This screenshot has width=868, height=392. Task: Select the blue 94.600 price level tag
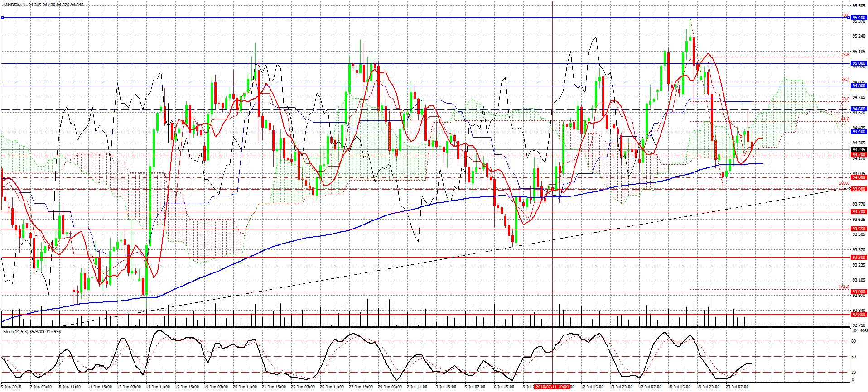coord(859,109)
